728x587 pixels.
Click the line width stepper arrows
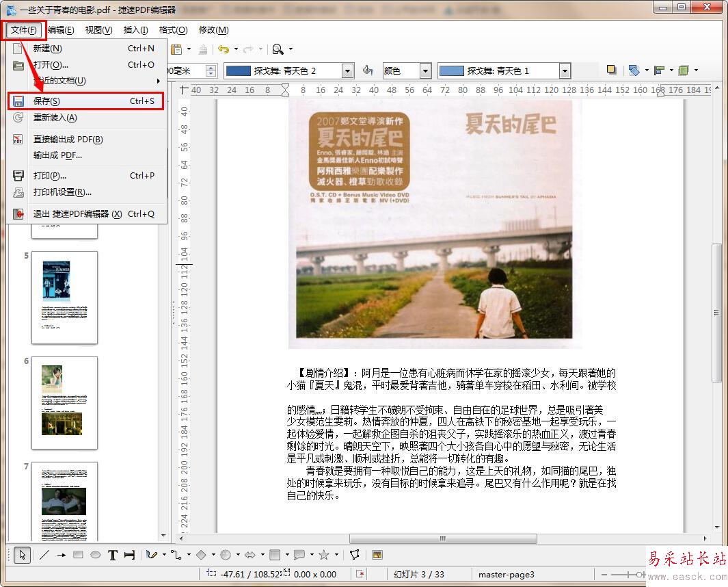(x=211, y=70)
